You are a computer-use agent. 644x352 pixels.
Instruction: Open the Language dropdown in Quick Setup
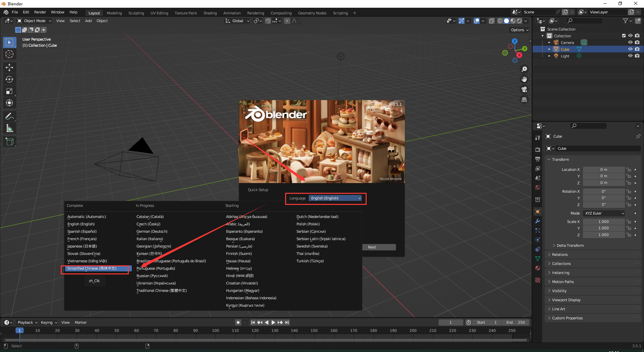tap(335, 198)
